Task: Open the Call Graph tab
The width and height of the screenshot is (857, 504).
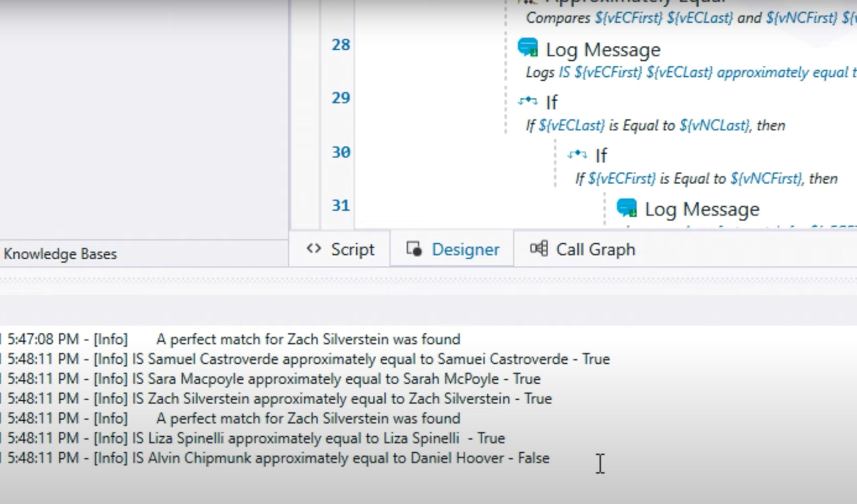Action: click(x=595, y=249)
